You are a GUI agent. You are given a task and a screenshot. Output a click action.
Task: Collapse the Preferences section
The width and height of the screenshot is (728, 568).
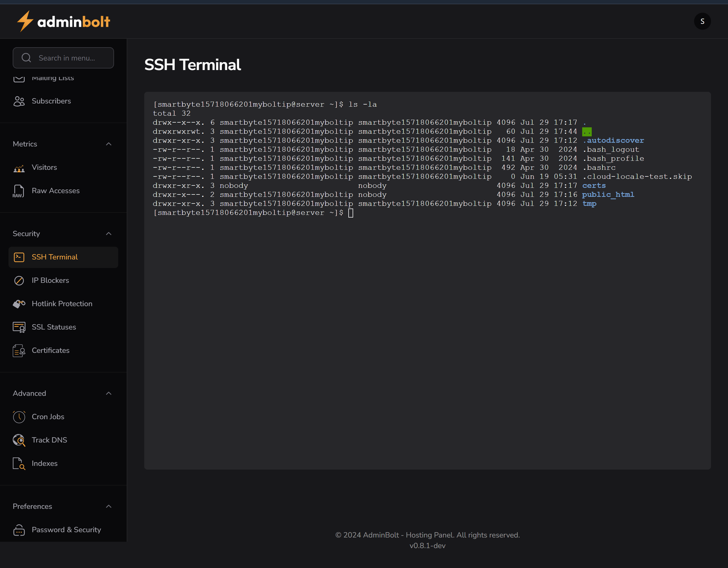tap(109, 506)
